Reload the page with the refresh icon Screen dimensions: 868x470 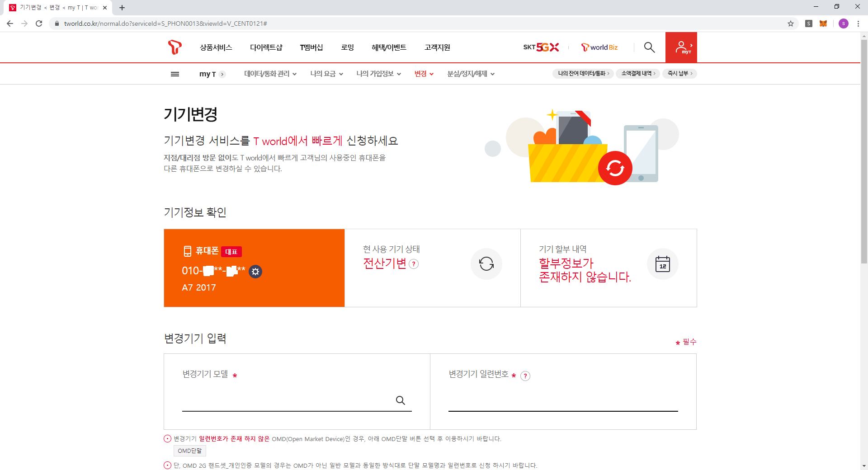pyautogui.click(x=39, y=23)
